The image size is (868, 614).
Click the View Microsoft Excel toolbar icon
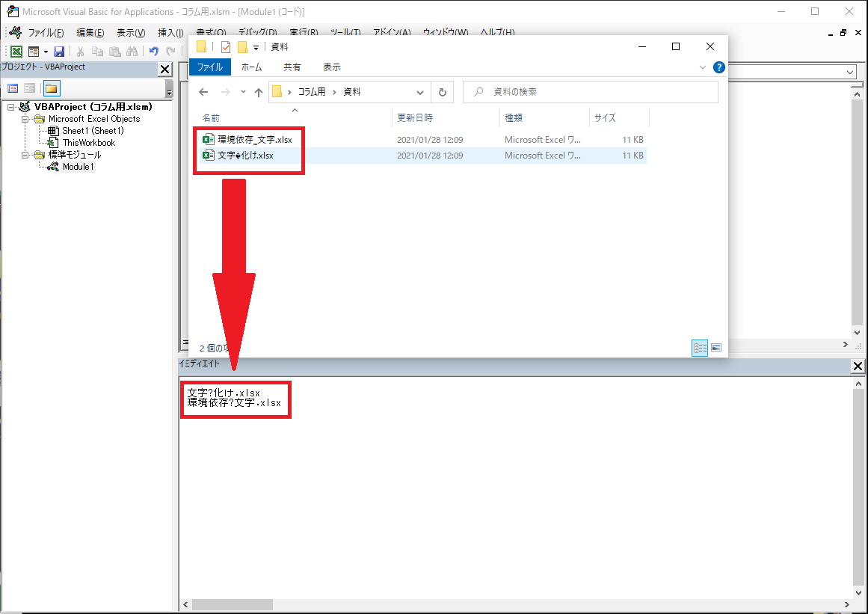tap(16, 52)
